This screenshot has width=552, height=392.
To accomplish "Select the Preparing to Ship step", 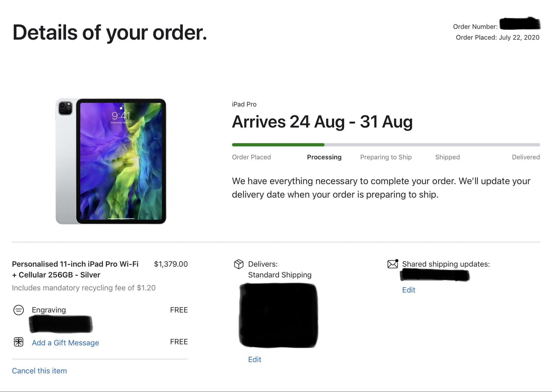I will [386, 157].
